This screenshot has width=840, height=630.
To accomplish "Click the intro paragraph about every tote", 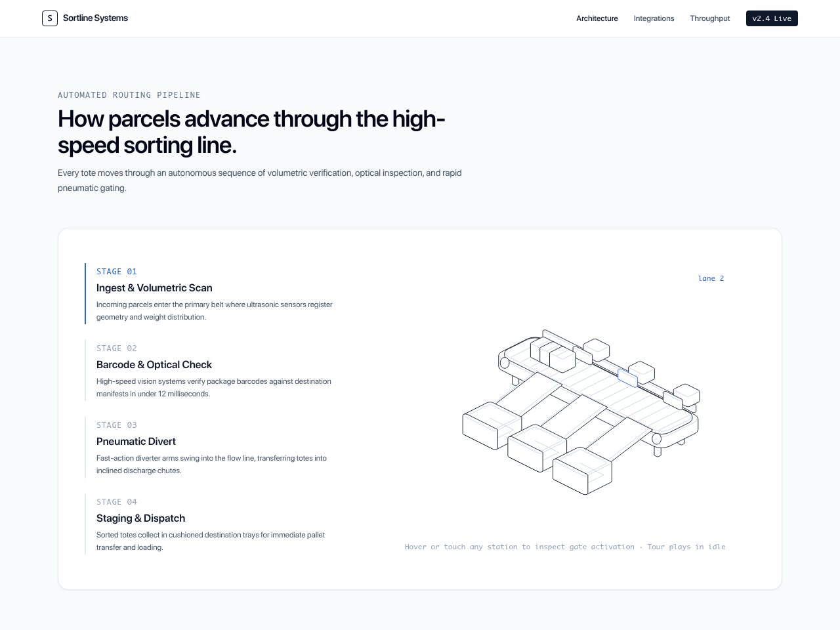I will (260, 180).
